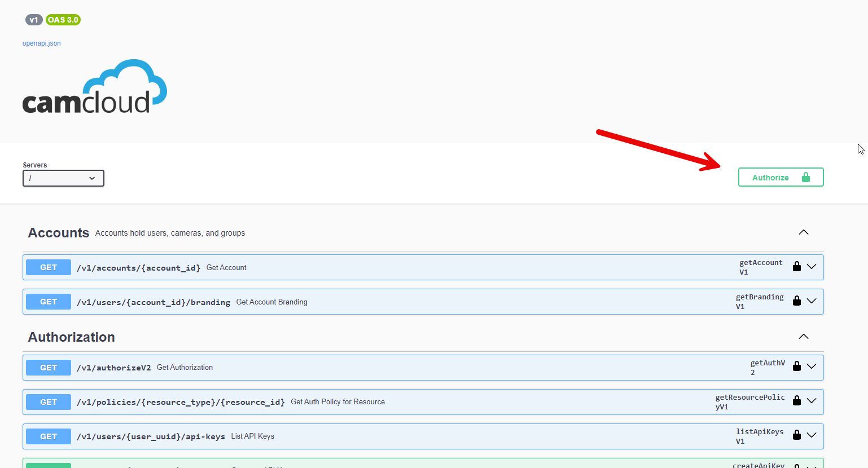Open the openapi.json specification link

[41, 43]
